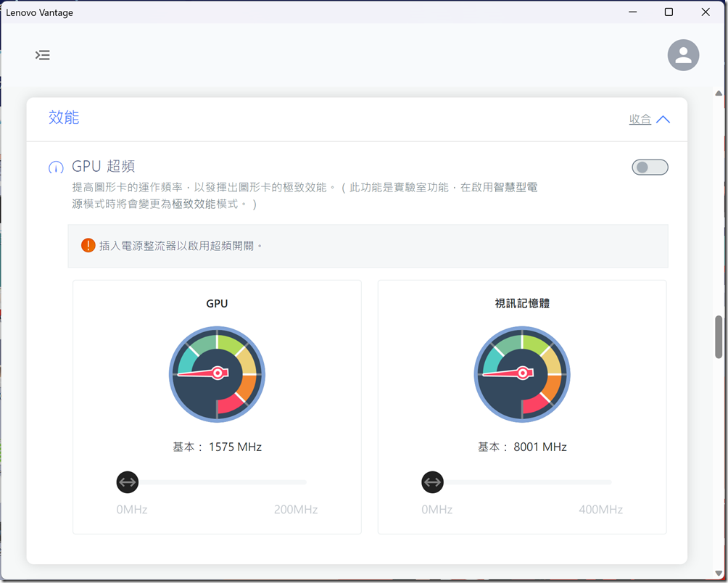The image size is (728, 583).
Task: Click the 視訊記憶體 speedometer gauge
Action: click(x=522, y=373)
